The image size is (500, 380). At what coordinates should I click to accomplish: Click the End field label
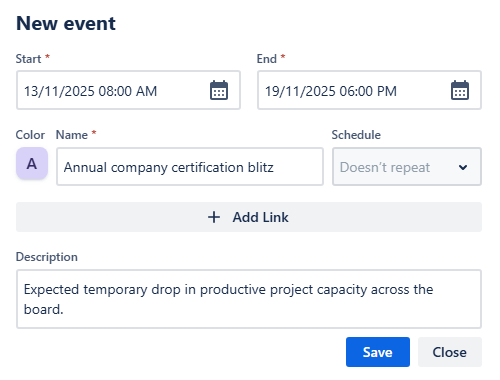coord(267,59)
